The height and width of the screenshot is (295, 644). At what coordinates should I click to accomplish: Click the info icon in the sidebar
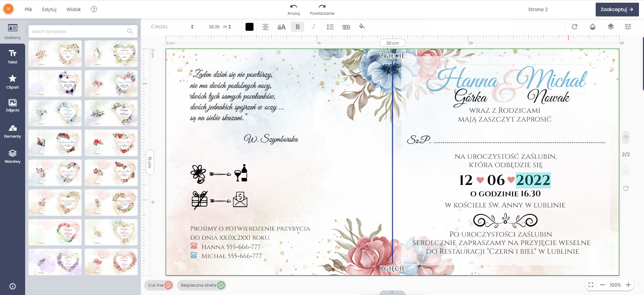(x=12, y=286)
